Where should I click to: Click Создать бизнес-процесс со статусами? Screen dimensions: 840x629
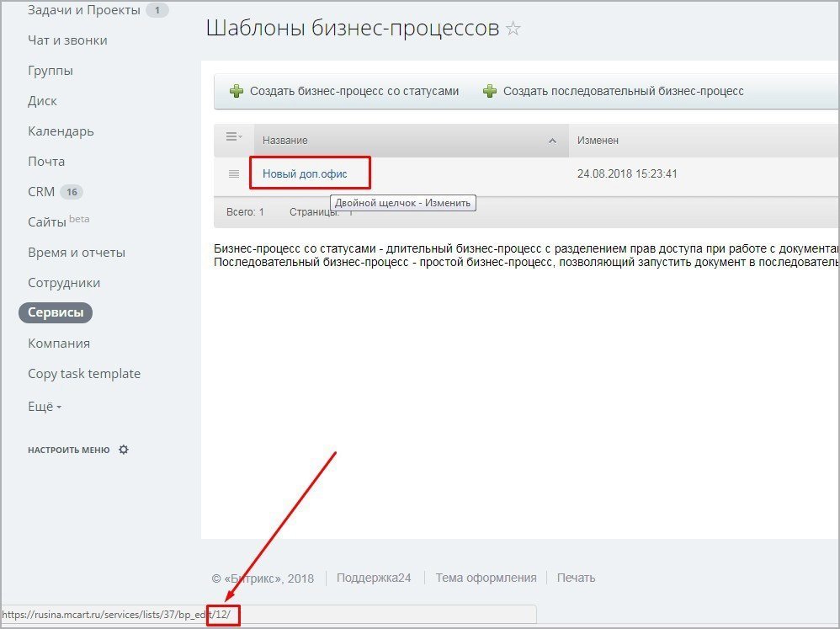click(354, 91)
